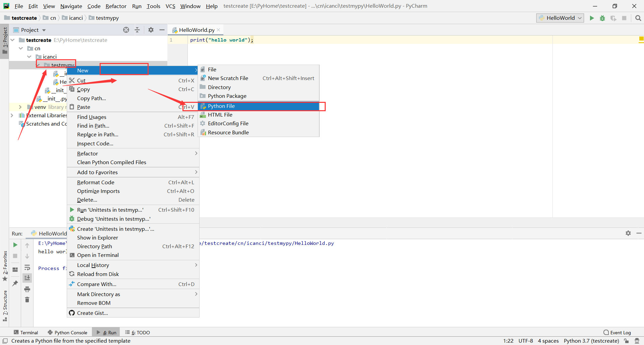Open Run panel settings gear
Viewport: 644px width, 345px height.
[x=628, y=233]
